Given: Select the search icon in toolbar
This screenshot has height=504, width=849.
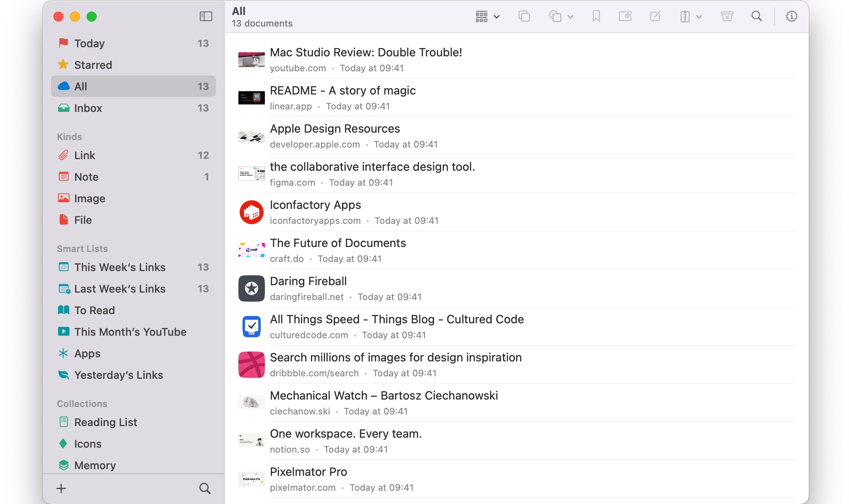Looking at the screenshot, I should [x=757, y=16].
